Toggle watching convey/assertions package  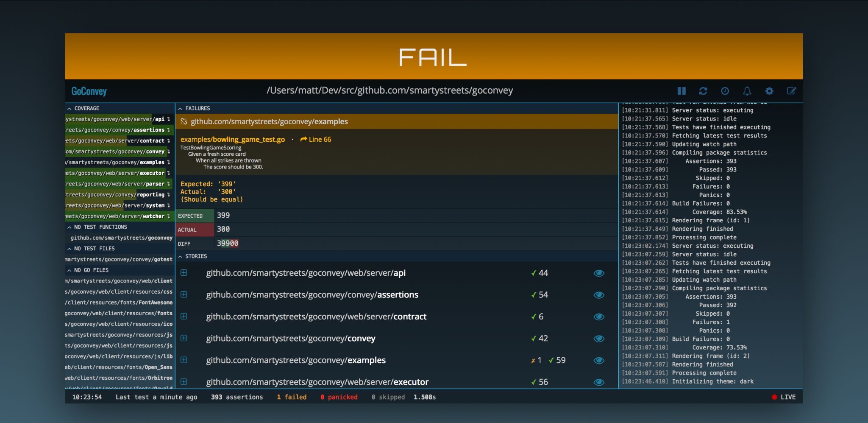[599, 295]
